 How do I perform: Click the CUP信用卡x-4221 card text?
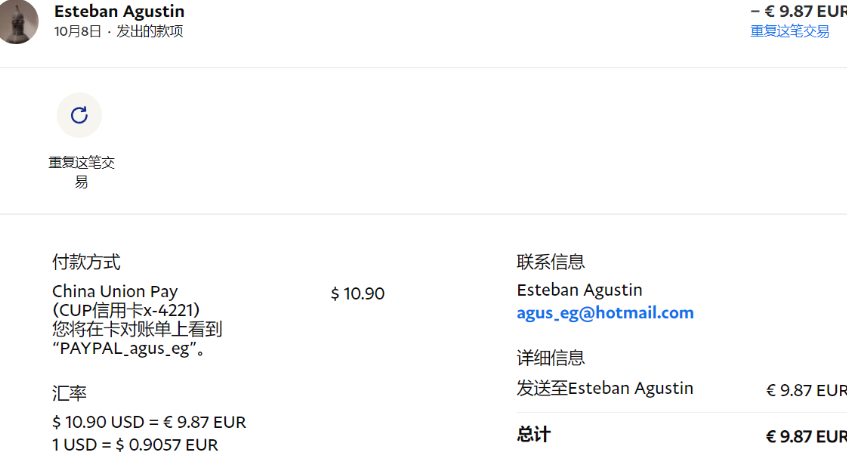[126, 310]
